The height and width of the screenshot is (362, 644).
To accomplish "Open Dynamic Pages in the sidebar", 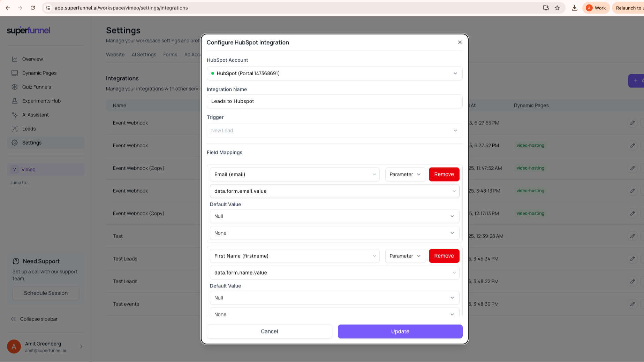I will coord(39,73).
